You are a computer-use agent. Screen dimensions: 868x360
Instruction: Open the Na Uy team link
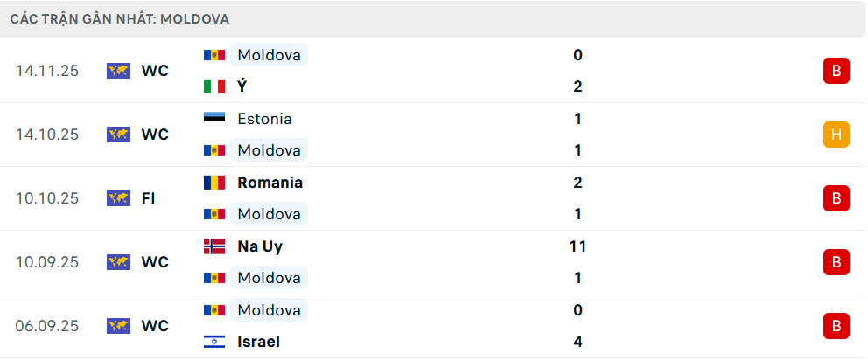coord(260,246)
